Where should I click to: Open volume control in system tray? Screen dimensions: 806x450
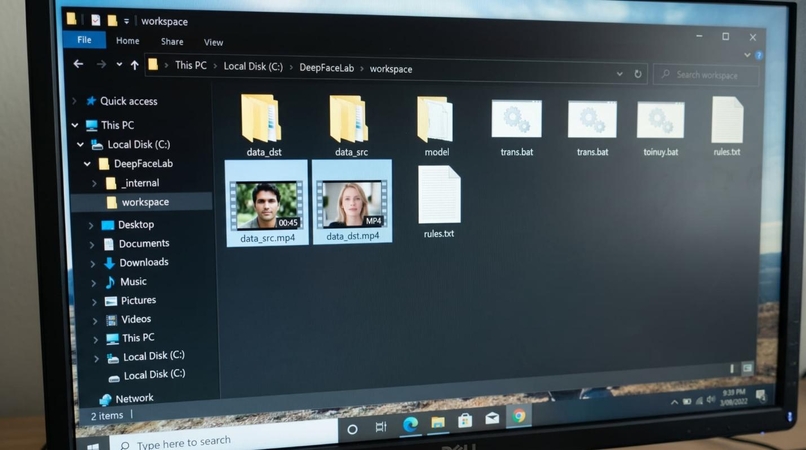tap(711, 400)
